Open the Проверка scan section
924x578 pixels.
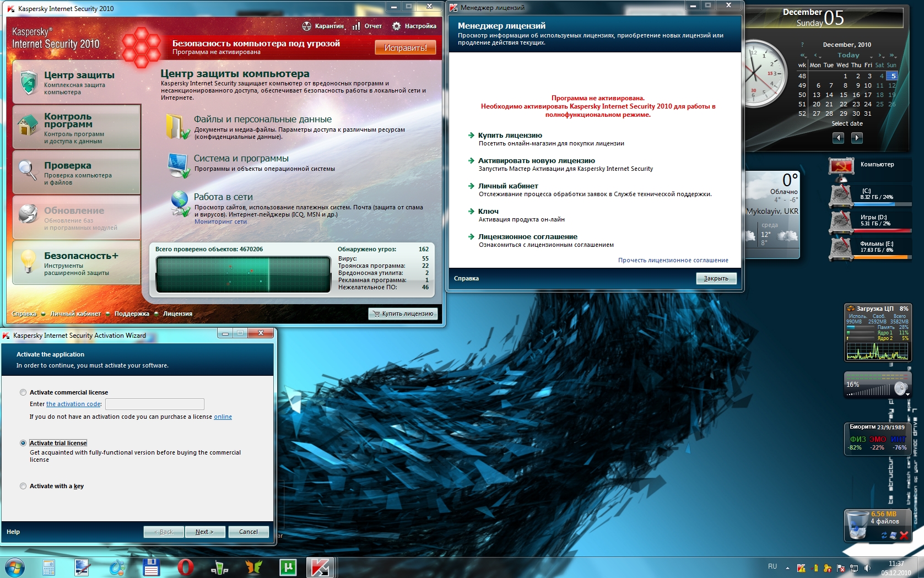77,172
